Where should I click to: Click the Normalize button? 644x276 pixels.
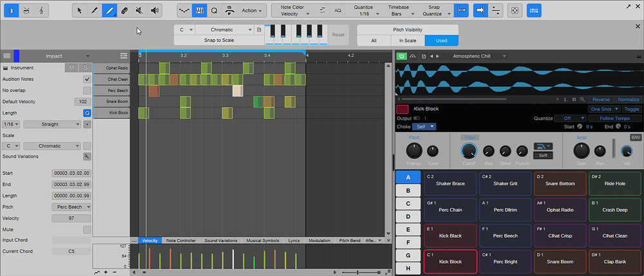(629, 100)
